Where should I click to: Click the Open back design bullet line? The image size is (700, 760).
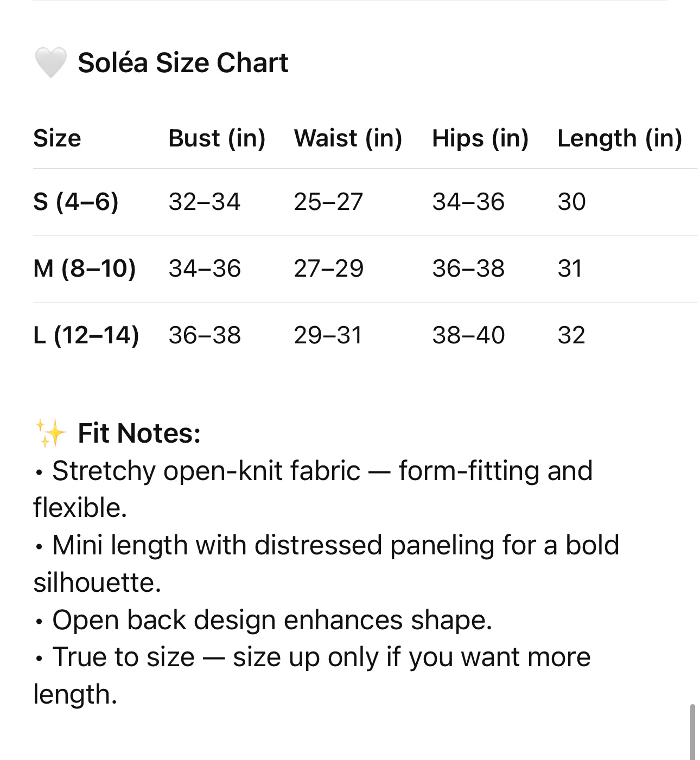[x=271, y=620]
